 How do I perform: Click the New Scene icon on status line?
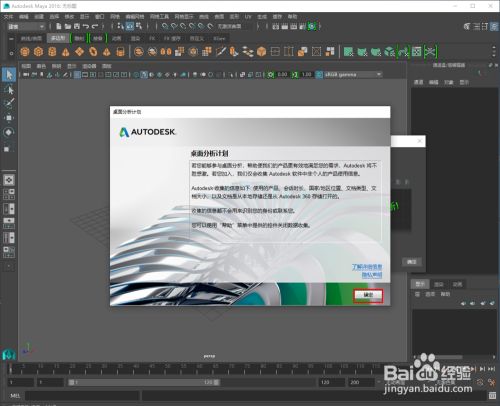pyautogui.click(x=59, y=26)
